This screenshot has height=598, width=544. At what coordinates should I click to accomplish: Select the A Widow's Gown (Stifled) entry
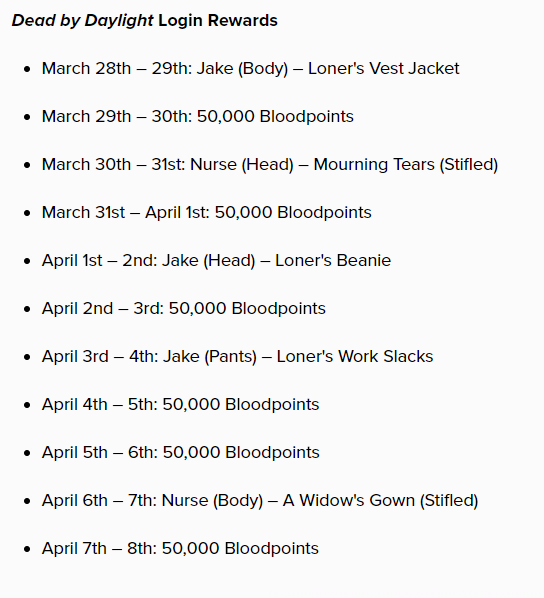point(260,501)
